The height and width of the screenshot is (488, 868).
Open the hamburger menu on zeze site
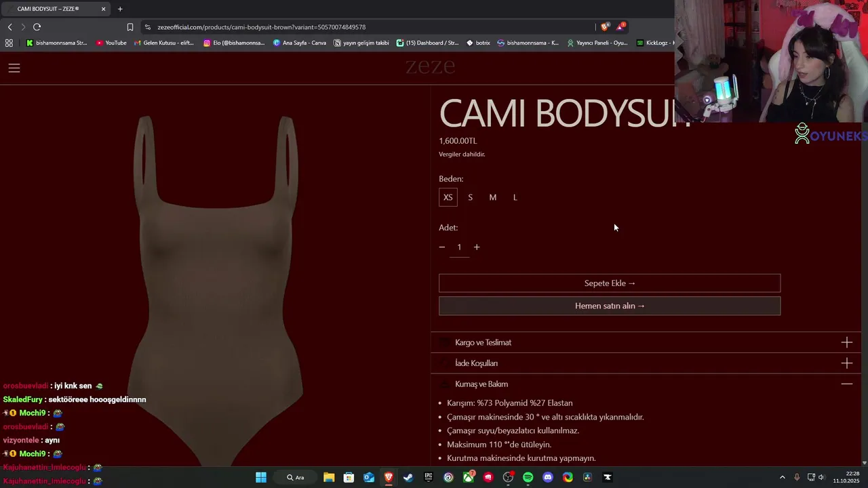click(14, 68)
